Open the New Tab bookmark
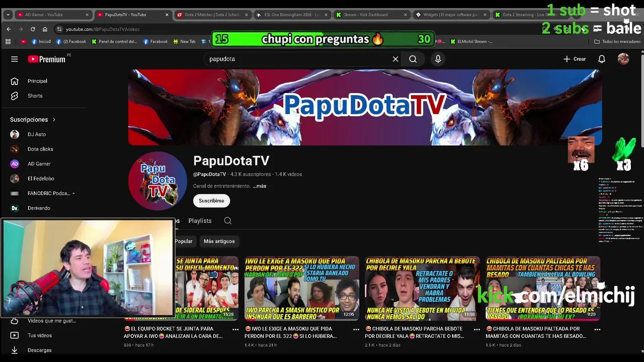644x362 pixels. coord(184,42)
